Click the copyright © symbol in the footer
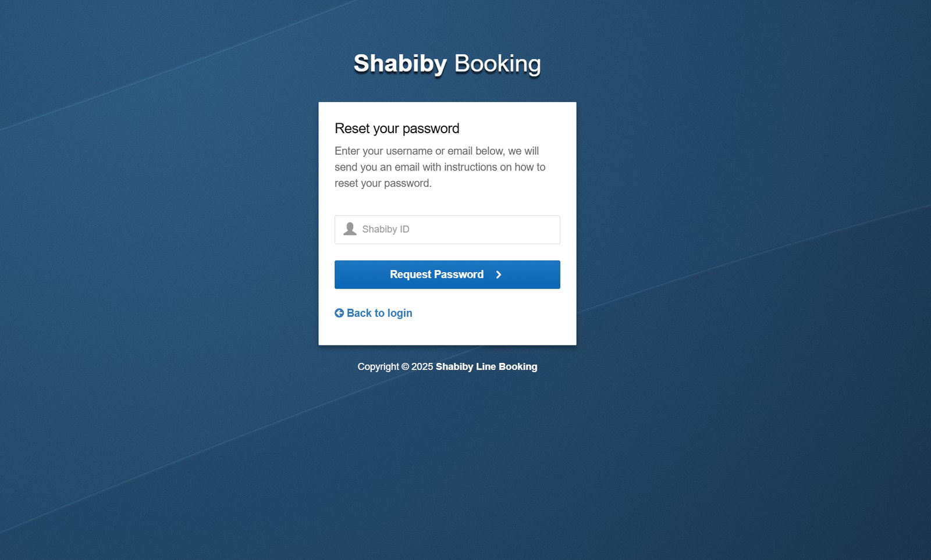Viewport: 931px width, 560px height. point(405,367)
